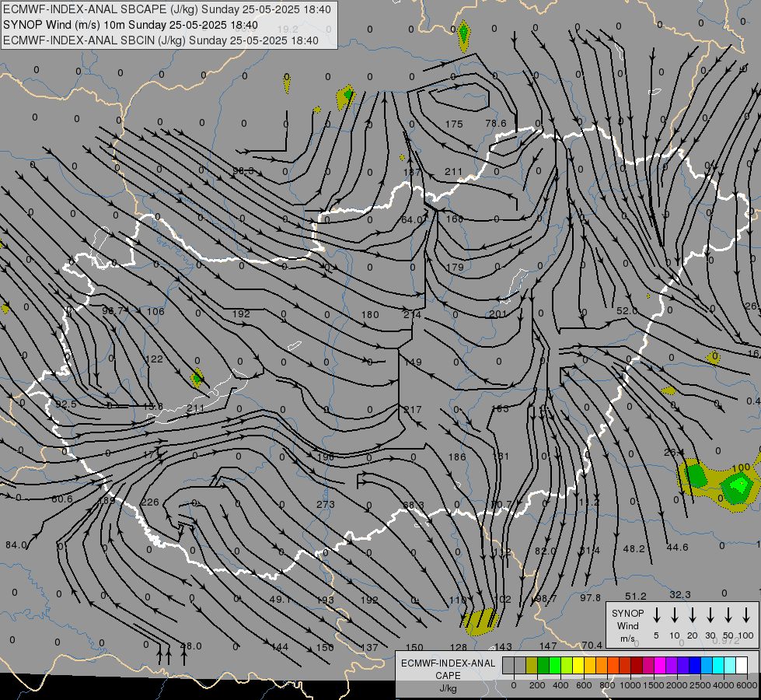Click the map value 84.0
The image size is (761, 700).
pyautogui.click(x=16, y=545)
